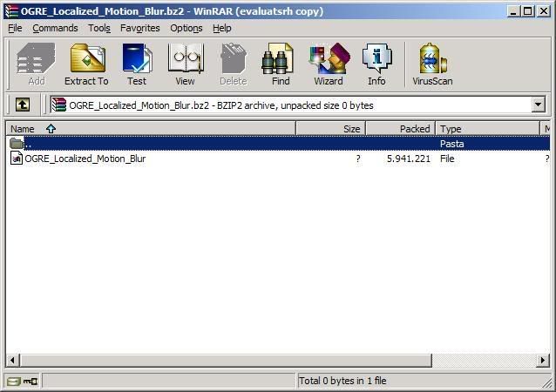
Task: Open the Favorites menu
Action: [x=140, y=28]
